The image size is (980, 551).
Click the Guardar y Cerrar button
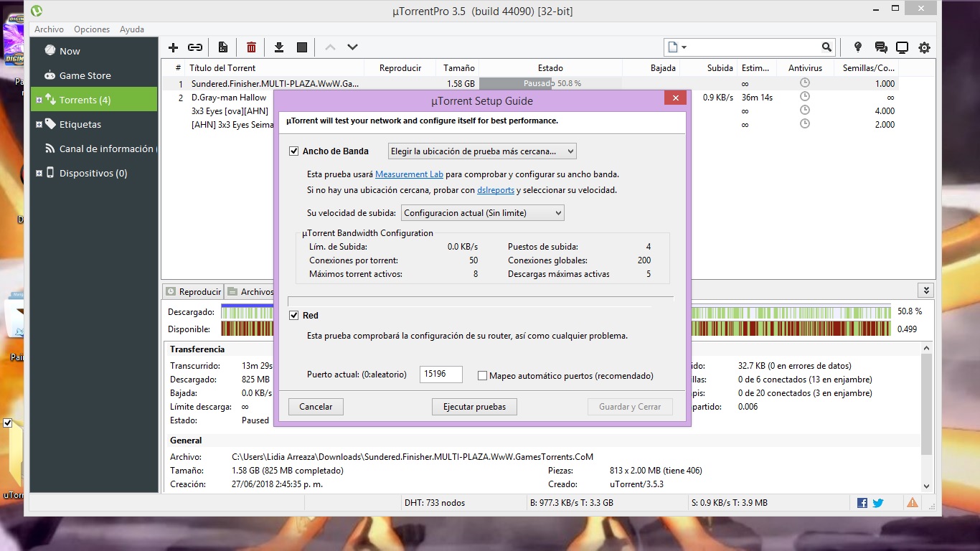[x=630, y=407]
